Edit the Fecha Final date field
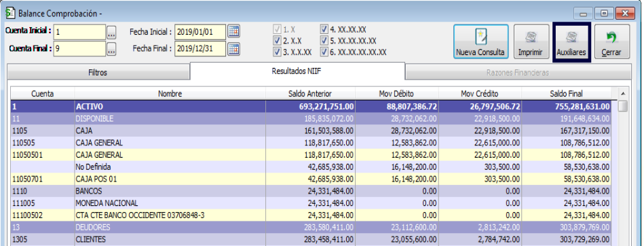Image resolution: width=644 pixels, height=246 pixels. (x=200, y=48)
